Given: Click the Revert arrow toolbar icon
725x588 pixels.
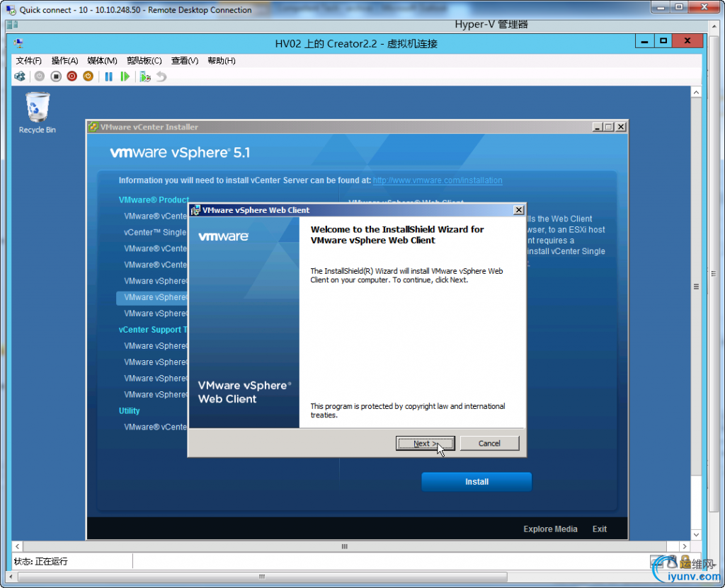Looking at the screenshot, I should [161, 76].
